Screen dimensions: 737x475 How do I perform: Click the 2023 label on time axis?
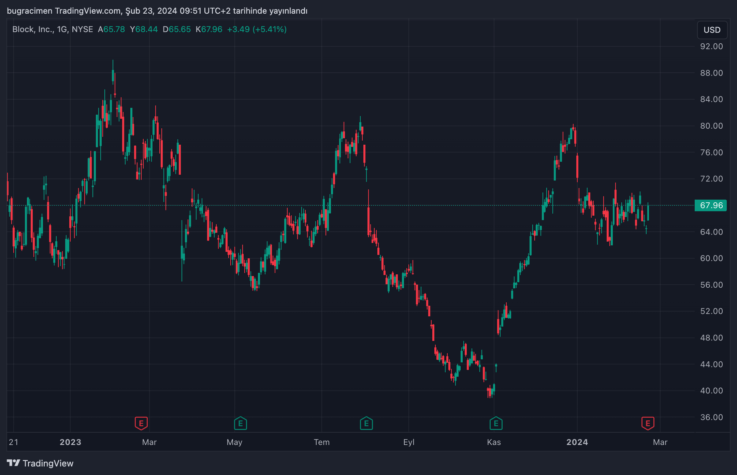tap(70, 441)
